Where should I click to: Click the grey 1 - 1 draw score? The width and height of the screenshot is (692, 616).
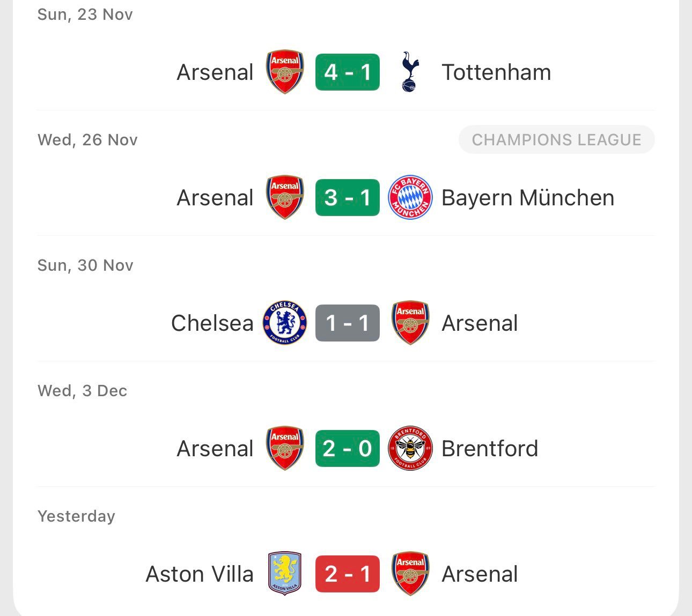(x=348, y=323)
